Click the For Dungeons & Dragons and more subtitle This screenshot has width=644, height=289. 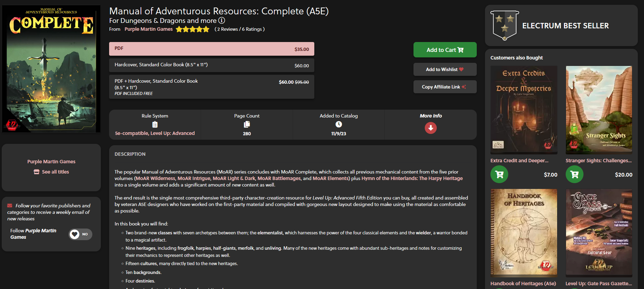pos(163,20)
